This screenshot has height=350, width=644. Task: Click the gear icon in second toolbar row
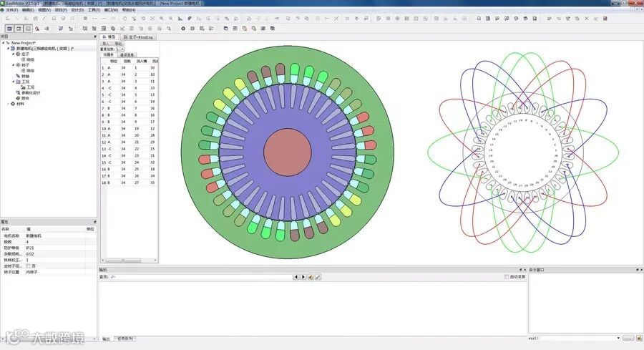click(183, 29)
